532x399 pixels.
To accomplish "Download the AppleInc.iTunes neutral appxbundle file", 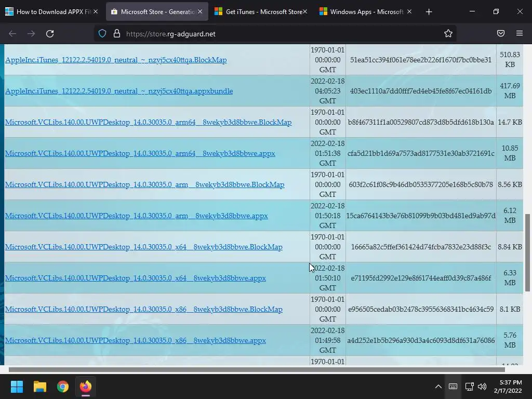I will (x=119, y=91).
